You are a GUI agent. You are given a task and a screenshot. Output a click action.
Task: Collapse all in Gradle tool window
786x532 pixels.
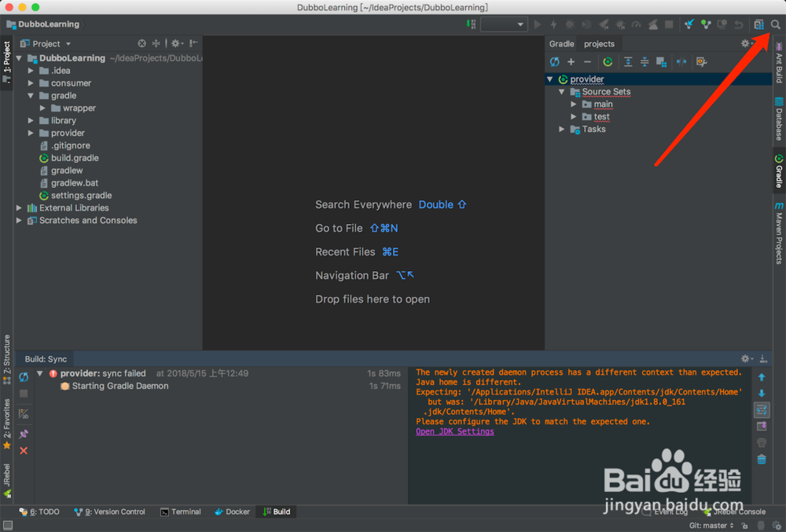[x=645, y=61]
